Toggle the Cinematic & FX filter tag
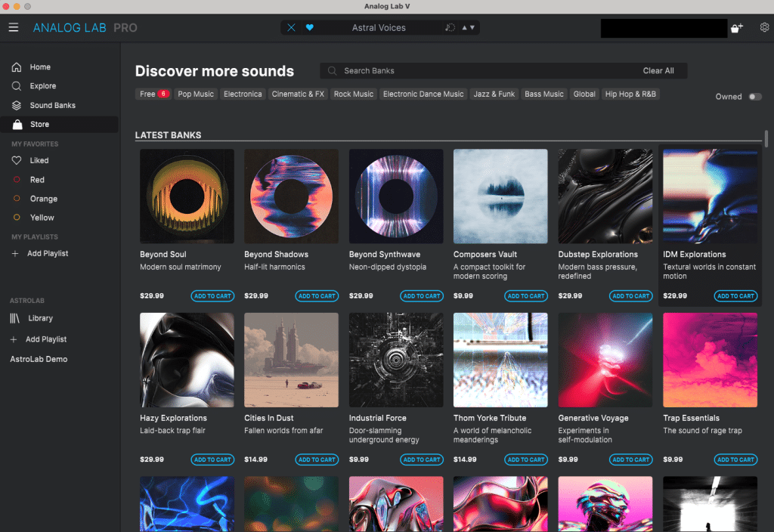774x532 pixels. tap(298, 94)
